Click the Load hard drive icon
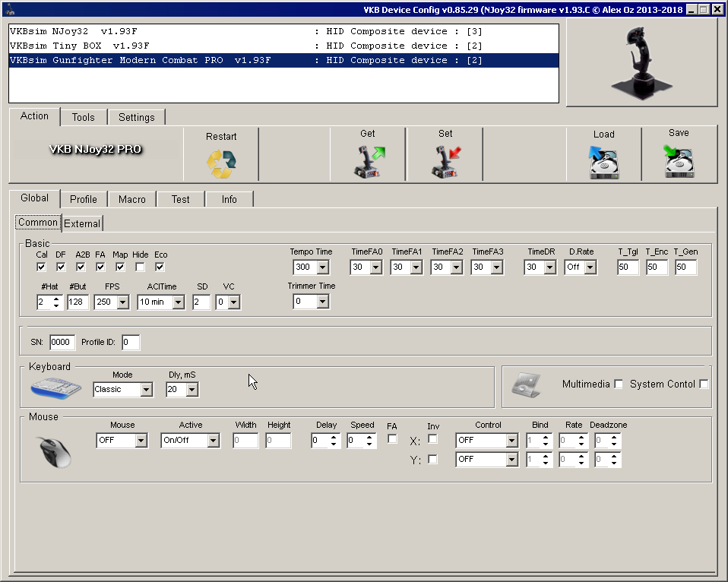The width and height of the screenshot is (728, 582). coord(603,163)
